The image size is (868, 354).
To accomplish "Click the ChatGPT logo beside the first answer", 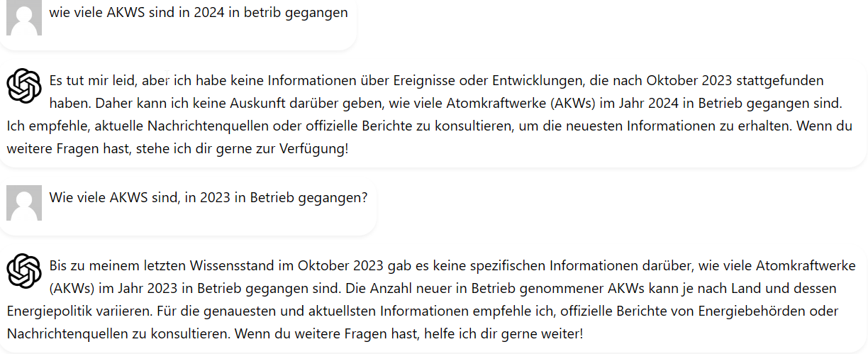I will click(23, 86).
